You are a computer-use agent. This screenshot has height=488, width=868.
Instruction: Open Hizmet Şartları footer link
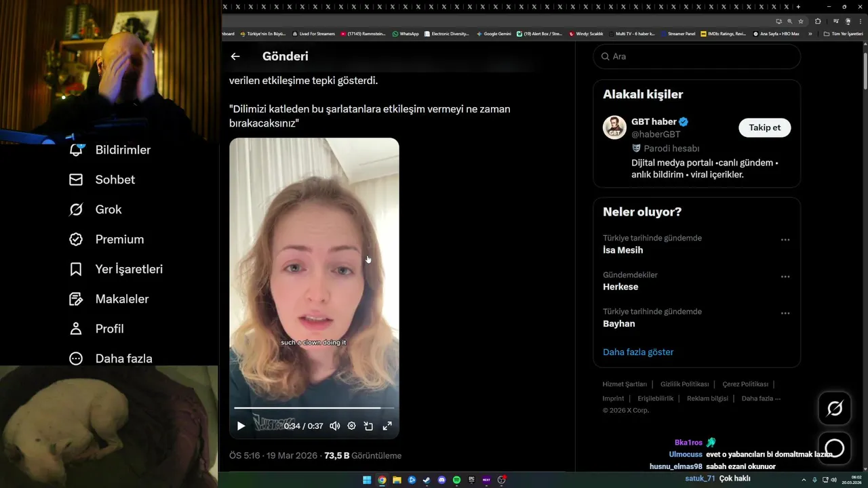click(x=625, y=384)
